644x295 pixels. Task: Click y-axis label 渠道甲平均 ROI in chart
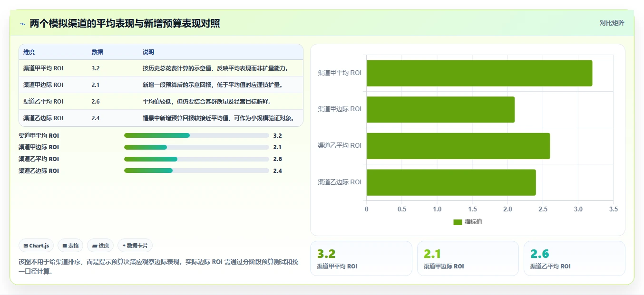[340, 73]
